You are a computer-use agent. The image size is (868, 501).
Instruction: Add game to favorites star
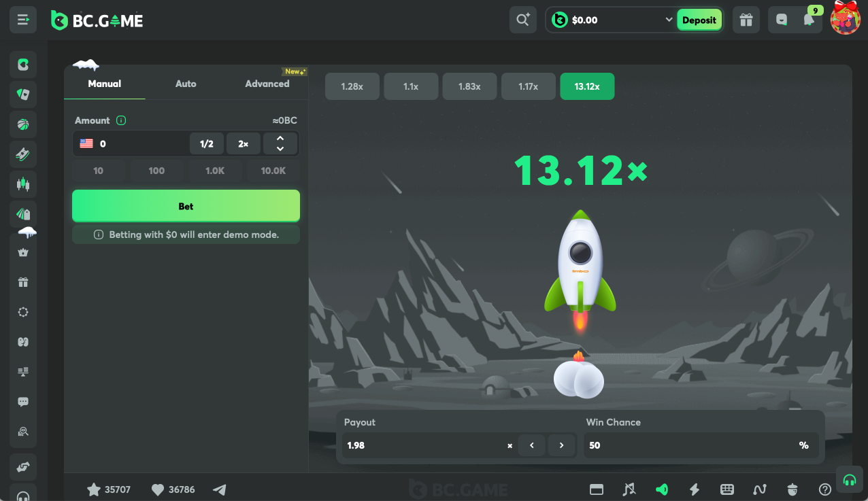pyautogui.click(x=94, y=489)
